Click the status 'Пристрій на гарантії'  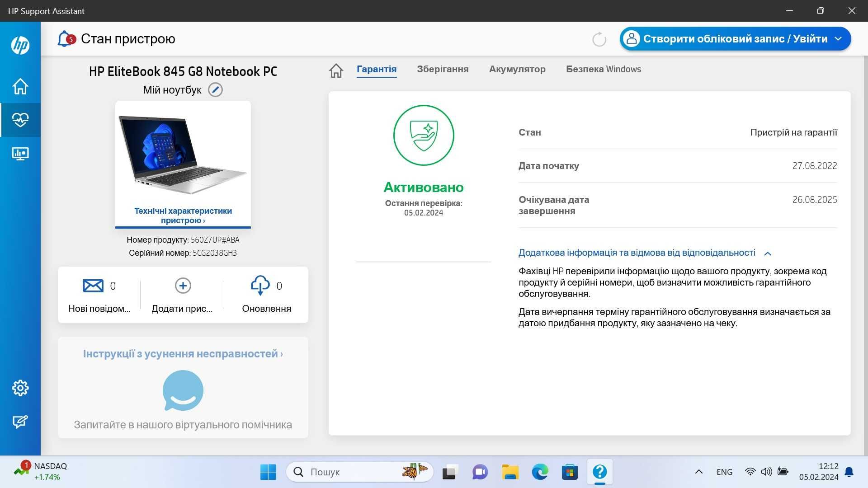tap(793, 132)
